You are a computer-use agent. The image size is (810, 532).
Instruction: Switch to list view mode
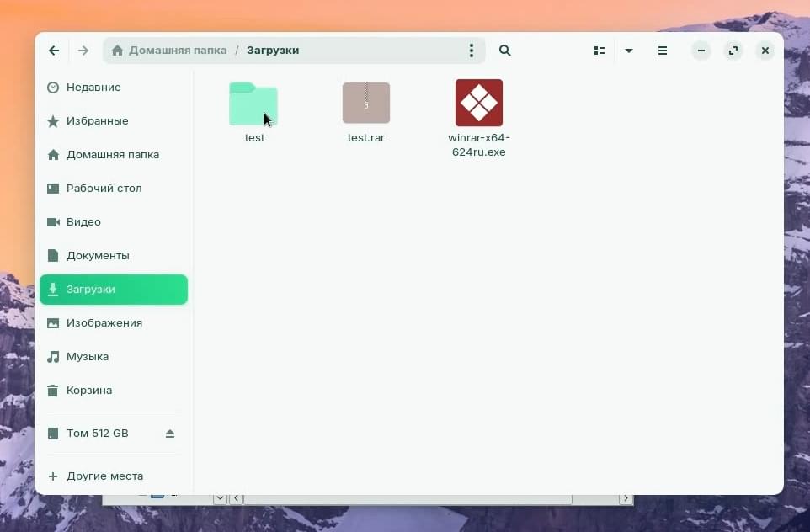coord(600,51)
